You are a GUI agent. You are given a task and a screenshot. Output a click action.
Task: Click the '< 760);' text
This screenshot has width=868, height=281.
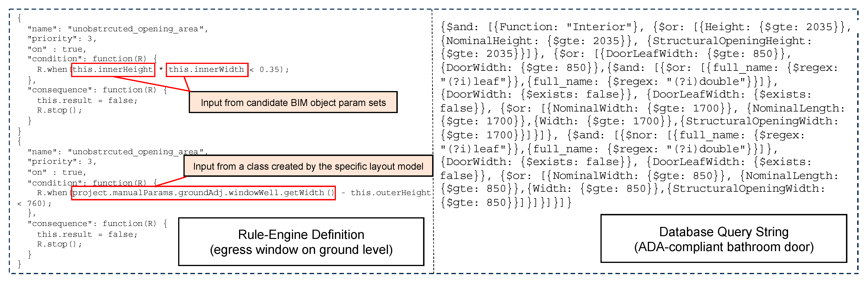click(x=34, y=203)
